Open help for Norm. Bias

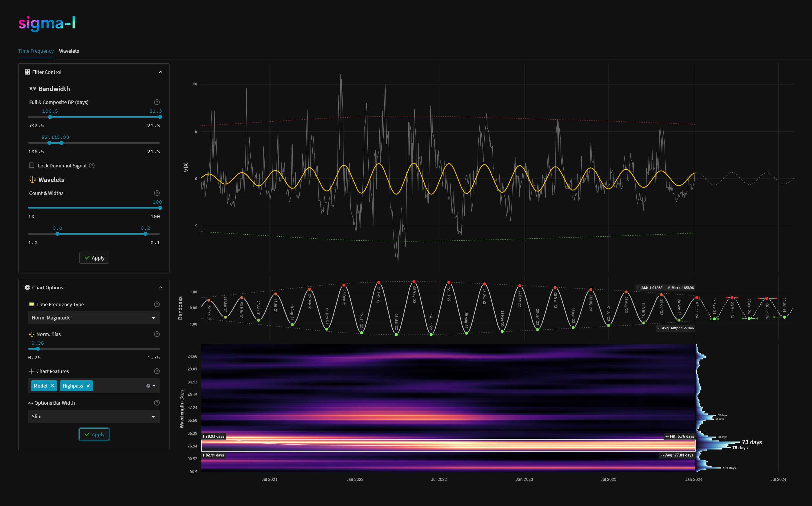(x=157, y=334)
